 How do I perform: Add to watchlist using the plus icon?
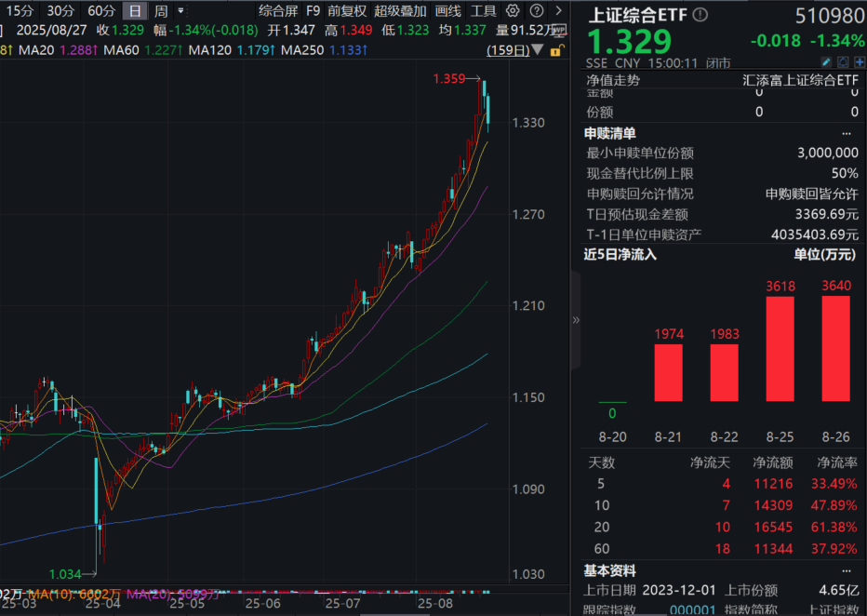[x=859, y=62]
